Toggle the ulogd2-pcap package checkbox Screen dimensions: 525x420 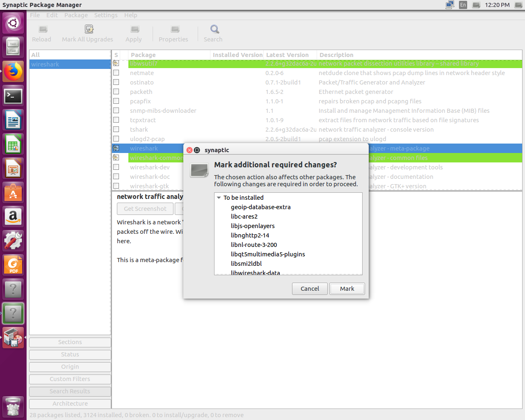click(x=116, y=139)
